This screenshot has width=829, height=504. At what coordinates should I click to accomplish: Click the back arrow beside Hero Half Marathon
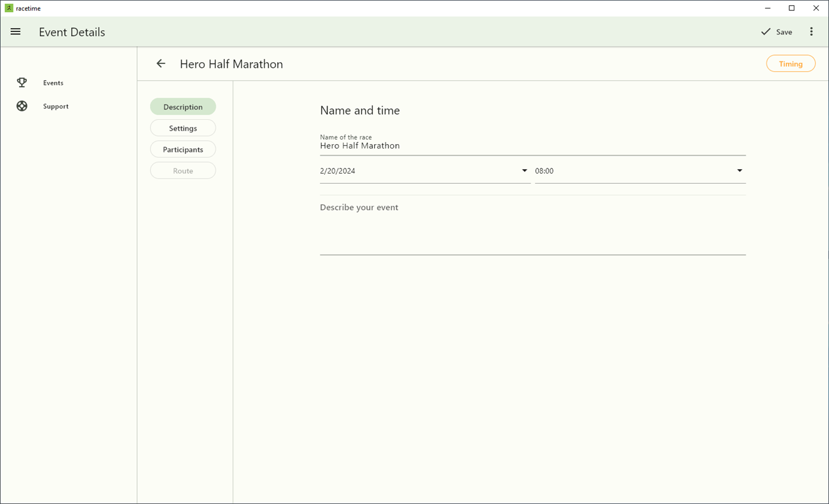point(161,63)
